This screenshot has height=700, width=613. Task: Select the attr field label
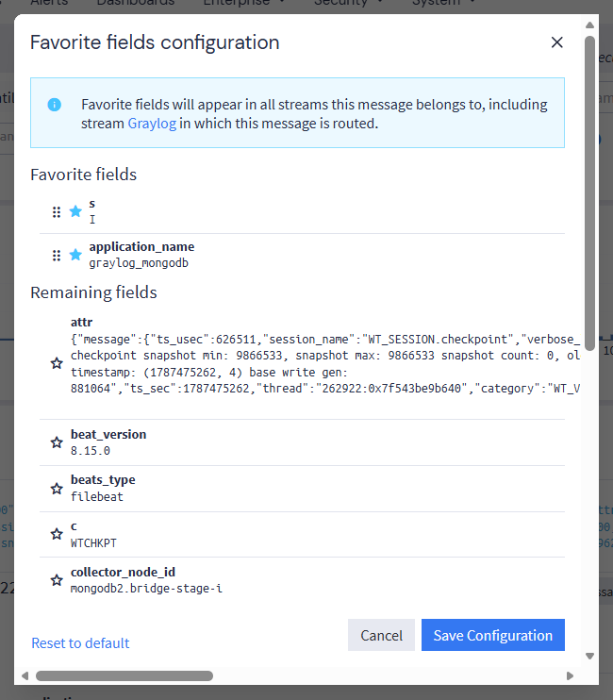click(x=82, y=323)
